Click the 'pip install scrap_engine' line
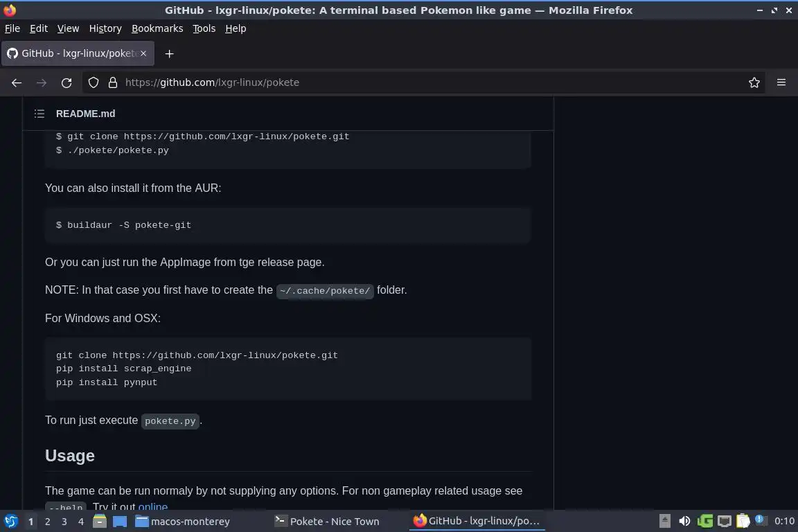This screenshot has width=798, height=532. (x=124, y=369)
